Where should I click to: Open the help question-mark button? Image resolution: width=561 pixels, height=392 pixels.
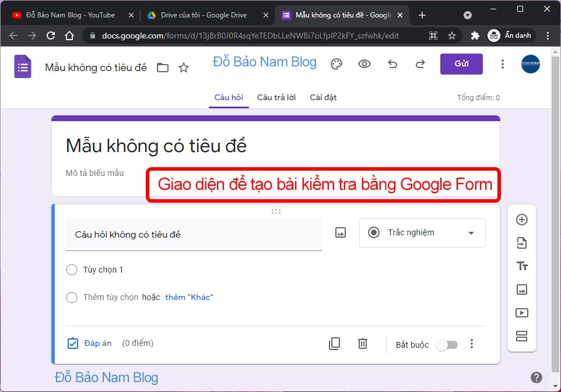pyautogui.click(x=537, y=377)
